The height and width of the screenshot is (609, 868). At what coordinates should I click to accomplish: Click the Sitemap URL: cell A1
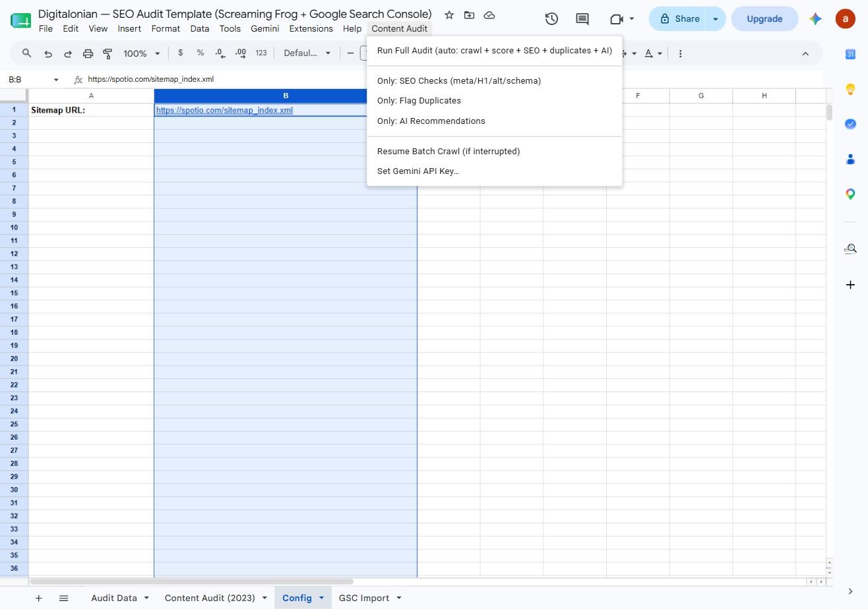(91, 110)
